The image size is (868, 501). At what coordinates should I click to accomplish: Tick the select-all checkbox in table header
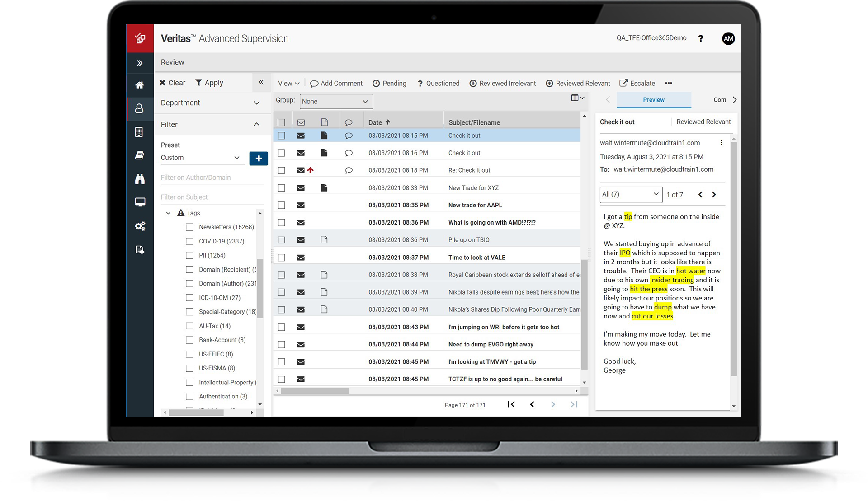(x=282, y=122)
